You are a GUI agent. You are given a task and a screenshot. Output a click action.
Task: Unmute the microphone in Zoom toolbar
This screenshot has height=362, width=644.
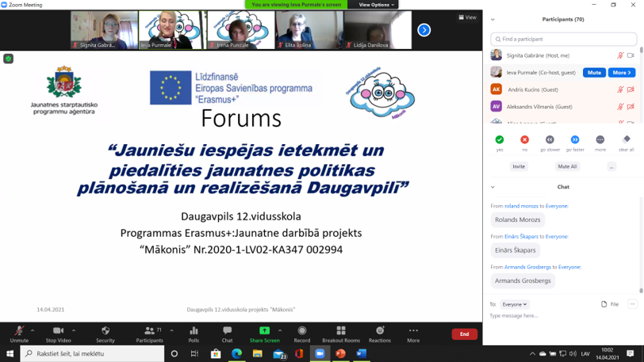pos(19,334)
